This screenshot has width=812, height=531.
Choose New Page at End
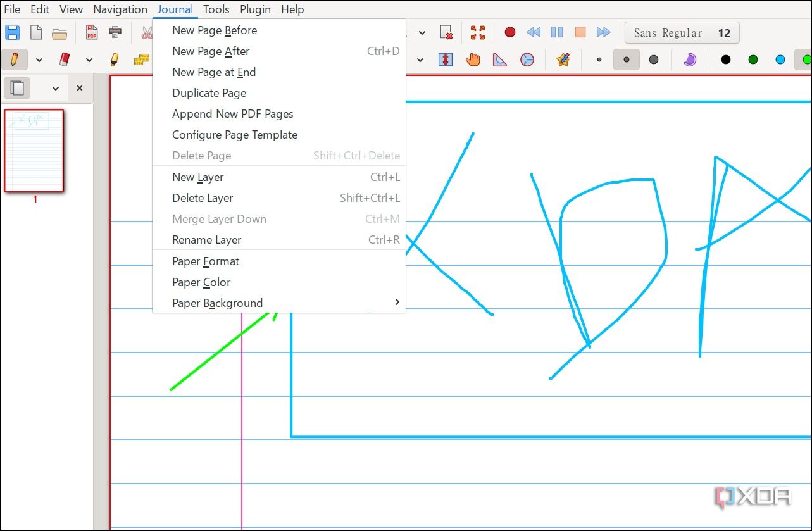click(279, 72)
